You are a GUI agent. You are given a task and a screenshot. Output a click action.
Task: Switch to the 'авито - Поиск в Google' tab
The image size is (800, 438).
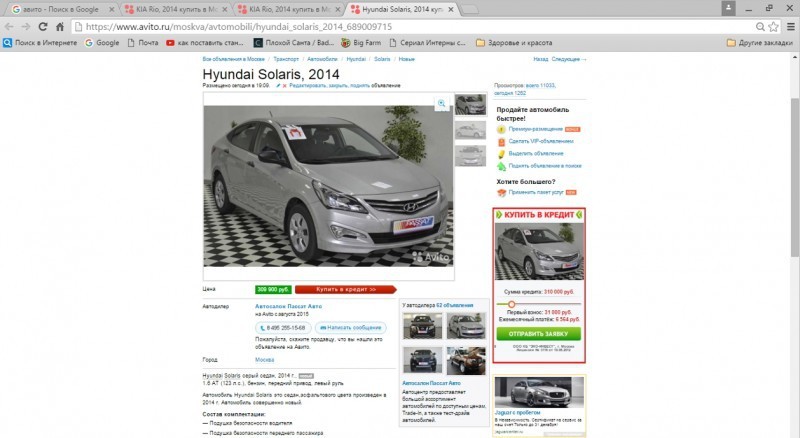pyautogui.click(x=60, y=9)
